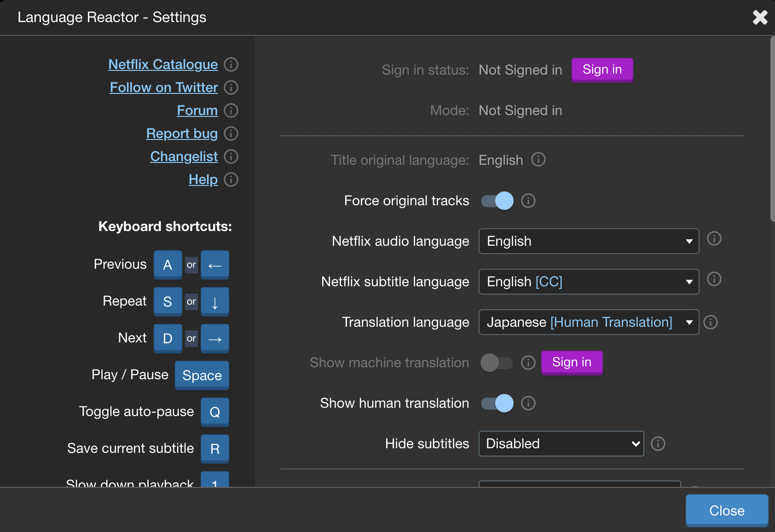This screenshot has width=775, height=532.
Task: Click the right arrow key for Next
Action: [215, 338]
